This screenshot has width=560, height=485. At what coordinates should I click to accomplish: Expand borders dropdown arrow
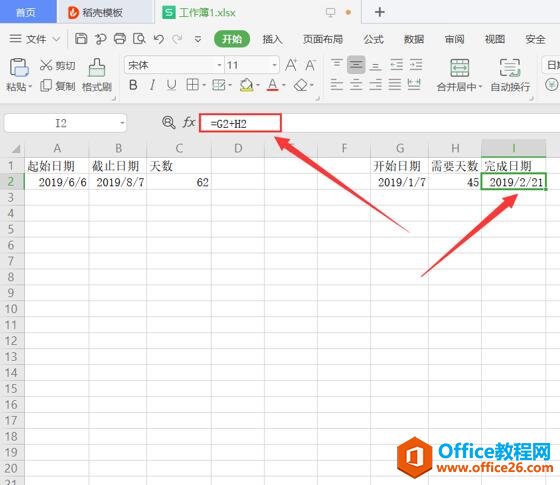click(204, 85)
